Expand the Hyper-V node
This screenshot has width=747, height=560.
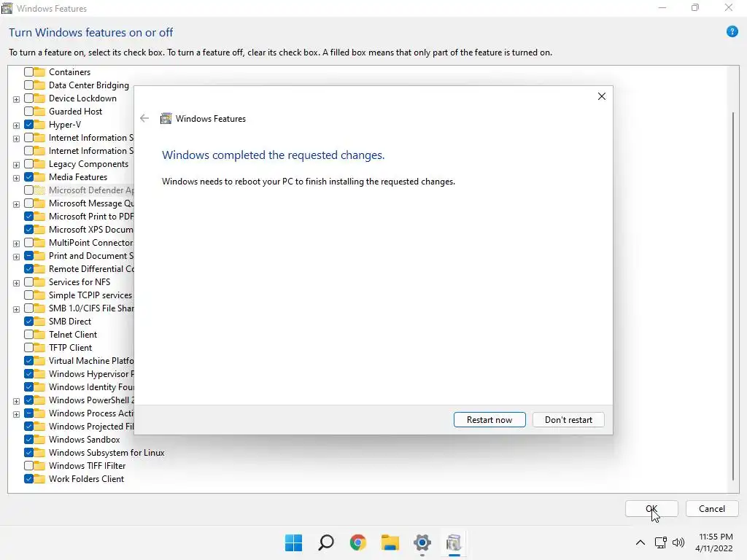coord(16,125)
